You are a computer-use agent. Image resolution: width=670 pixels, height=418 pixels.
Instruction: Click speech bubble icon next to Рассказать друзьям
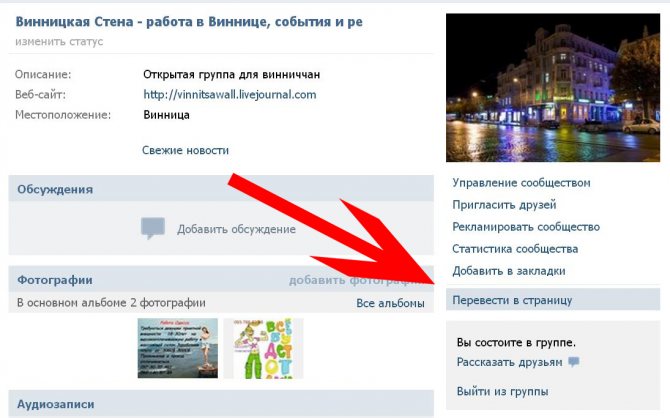573,362
